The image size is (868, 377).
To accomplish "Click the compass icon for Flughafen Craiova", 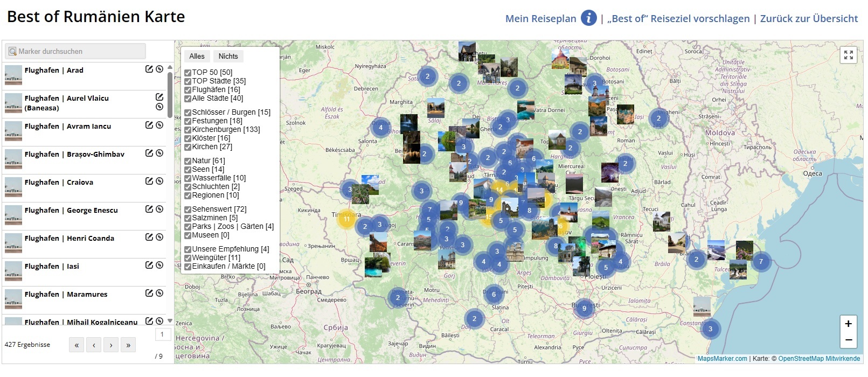I will (x=159, y=181).
